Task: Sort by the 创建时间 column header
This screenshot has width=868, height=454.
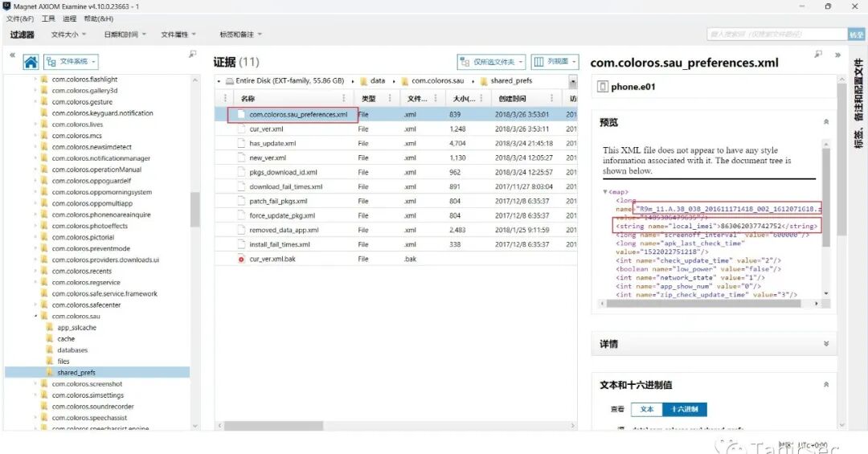Action: (512, 99)
